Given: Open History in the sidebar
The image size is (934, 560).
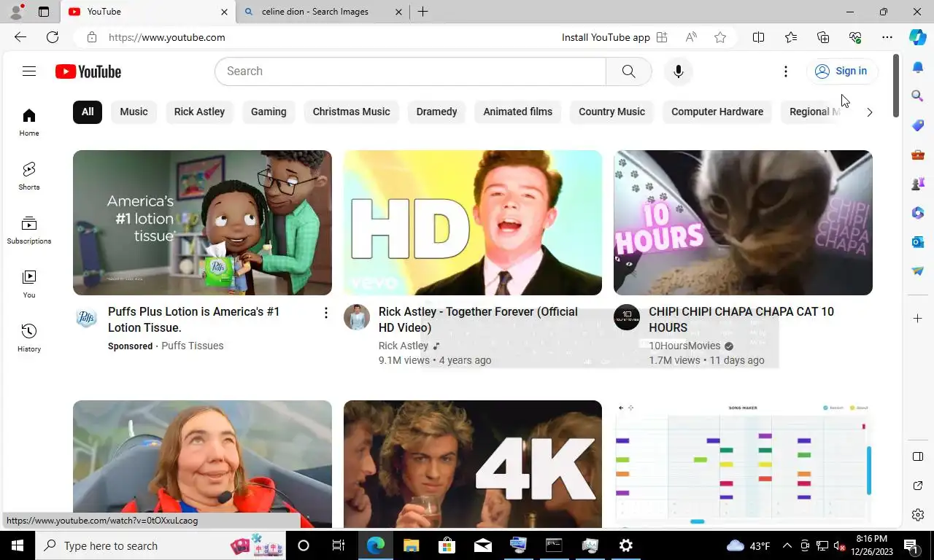Looking at the screenshot, I should (x=29, y=338).
